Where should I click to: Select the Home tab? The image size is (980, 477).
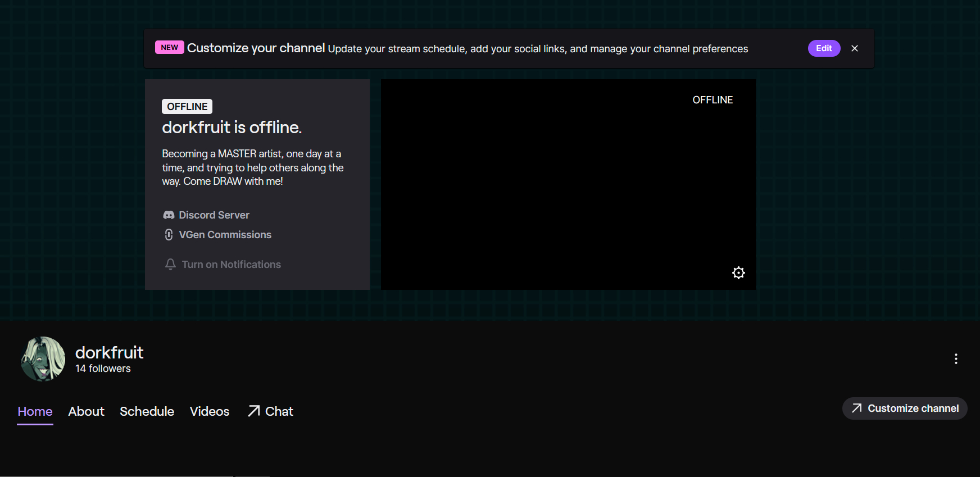(x=35, y=411)
